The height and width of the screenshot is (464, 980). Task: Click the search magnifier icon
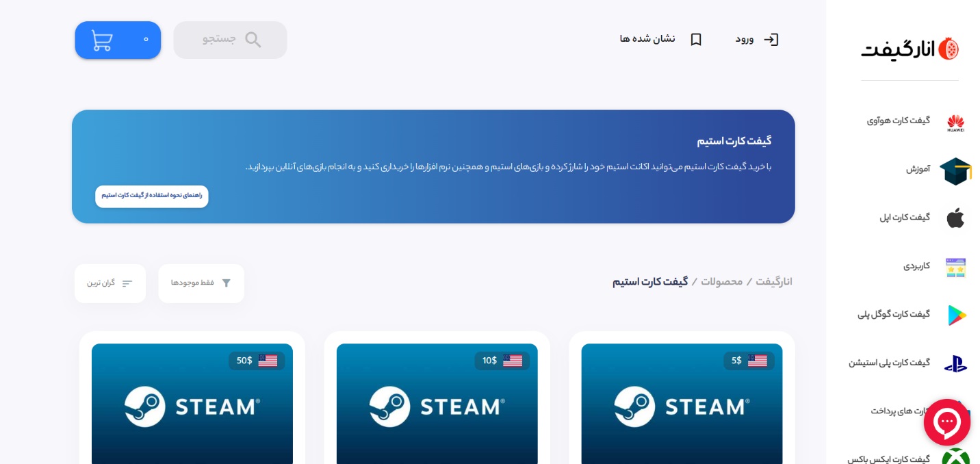[253, 40]
